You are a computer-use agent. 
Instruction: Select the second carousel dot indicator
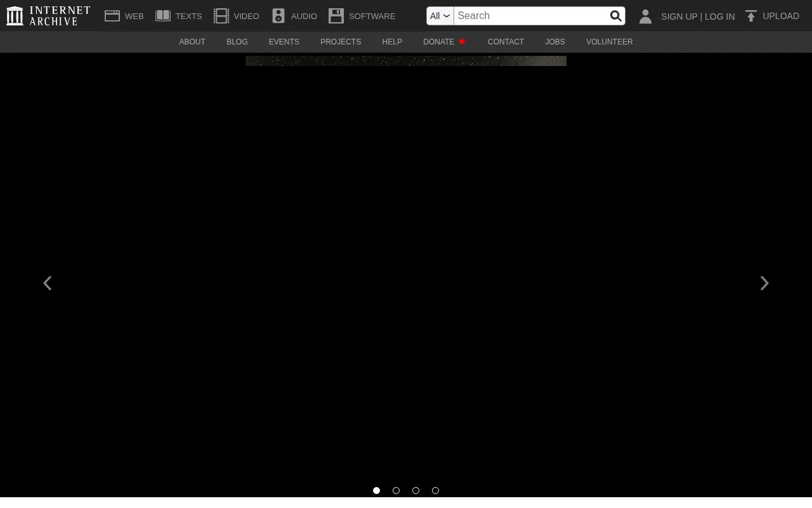tap(396, 490)
